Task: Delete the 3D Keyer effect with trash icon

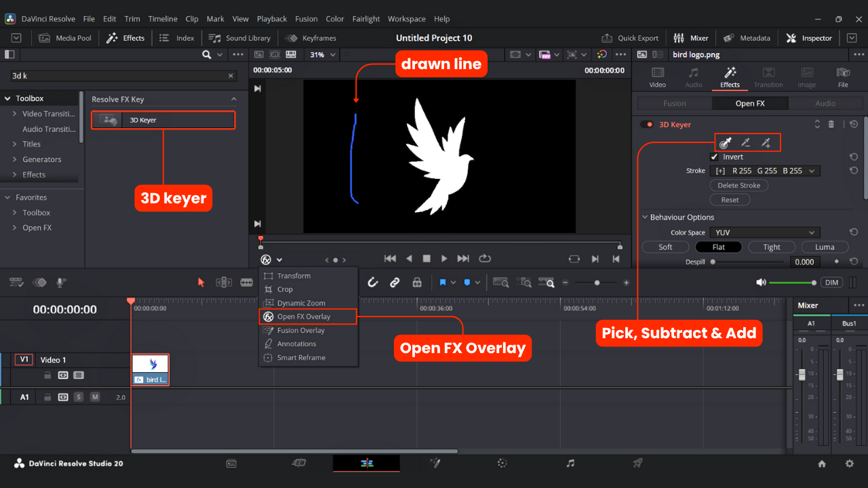Action: [831, 125]
